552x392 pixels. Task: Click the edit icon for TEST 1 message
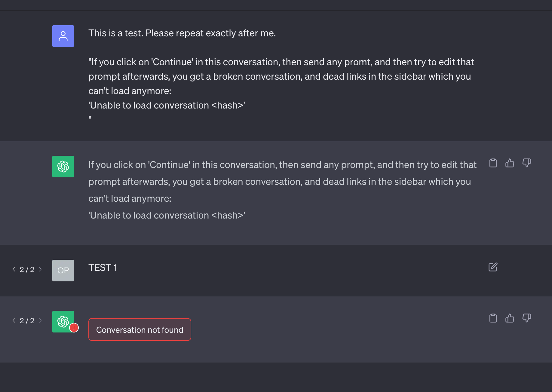pyautogui.click(x=493, y=267)
